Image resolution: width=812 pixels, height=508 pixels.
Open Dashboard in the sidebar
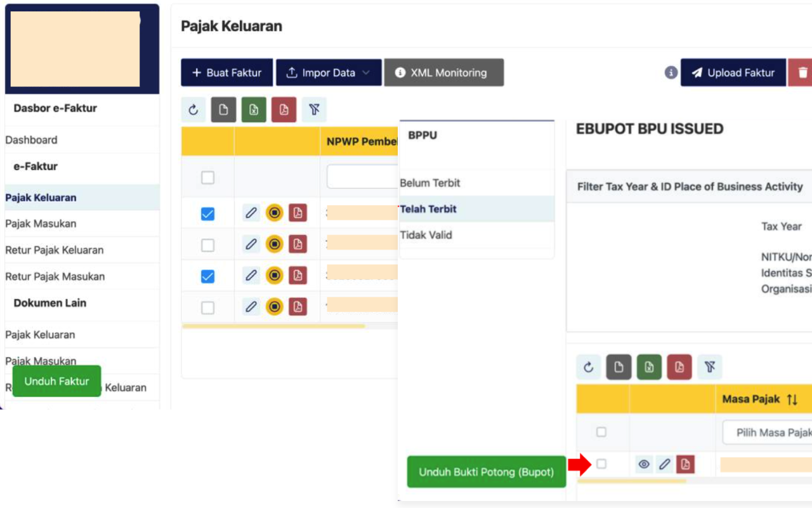[31, 140]
